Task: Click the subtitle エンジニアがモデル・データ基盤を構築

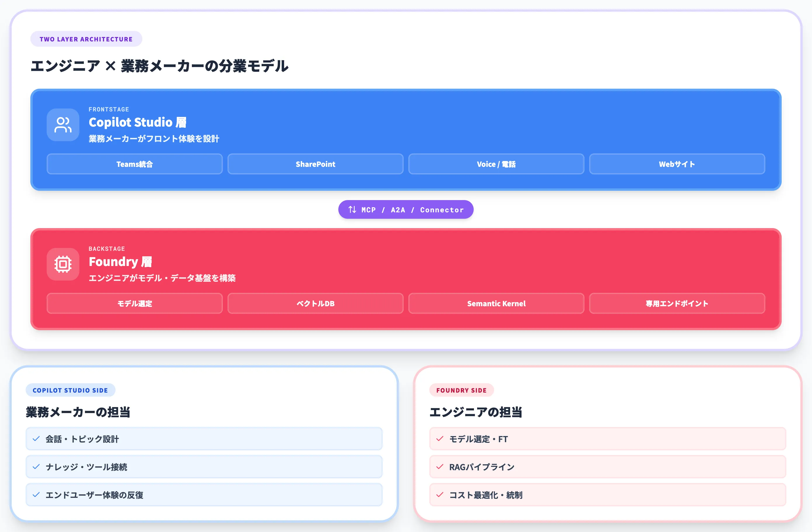Action: click(x=162, y=278)
